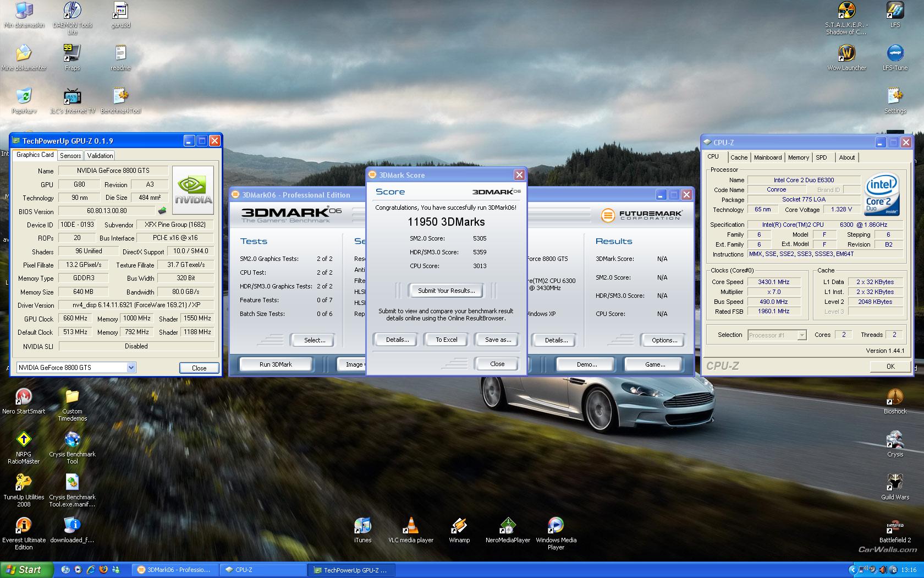The width and height of the screenshot is (924, 578).
Task: Click Options button in Results section
Action: pyautogui.click(x=664, y=340)
